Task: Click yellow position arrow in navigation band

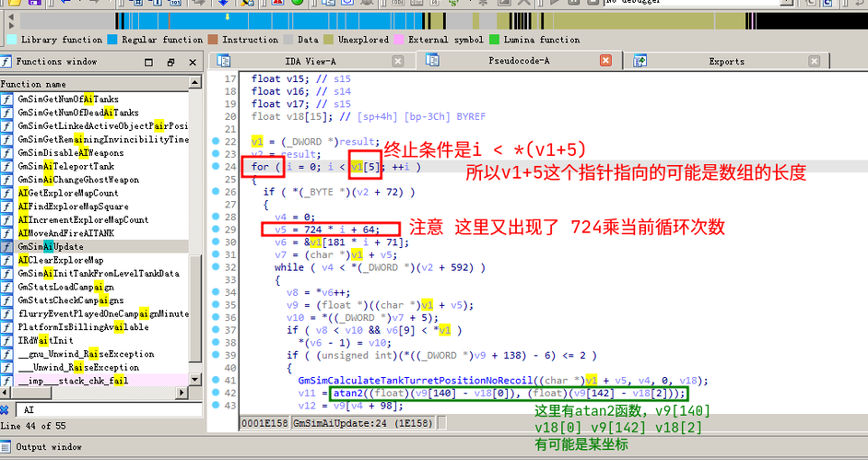Action: tap(227, 18)
